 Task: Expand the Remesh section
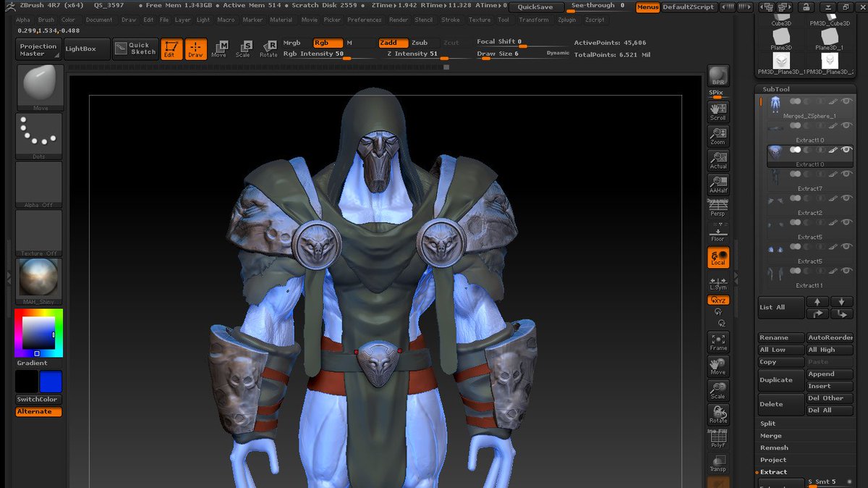click(x=774, y=448)
